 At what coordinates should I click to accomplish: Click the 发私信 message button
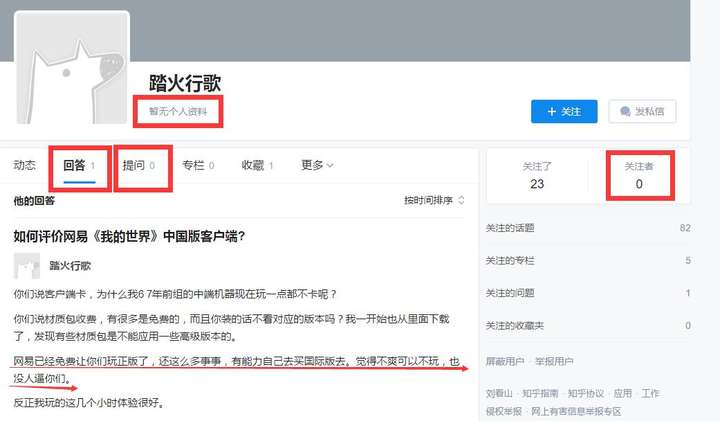click(x=642, y=112)
